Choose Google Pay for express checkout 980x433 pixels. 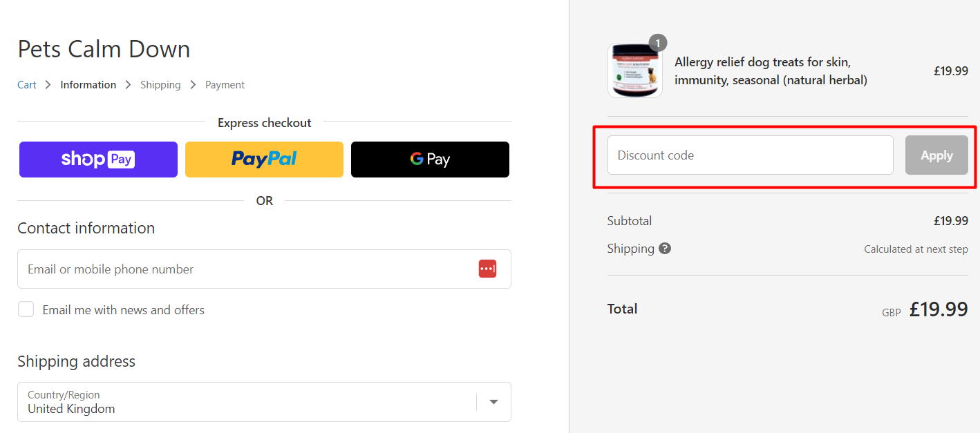point(430,160)
